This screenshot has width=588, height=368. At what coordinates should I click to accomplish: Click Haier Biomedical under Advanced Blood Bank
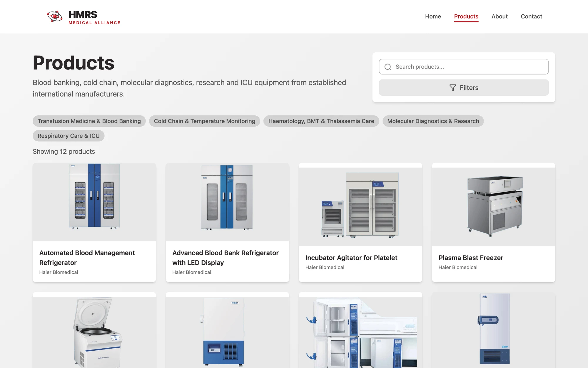(x=192, y=272)
